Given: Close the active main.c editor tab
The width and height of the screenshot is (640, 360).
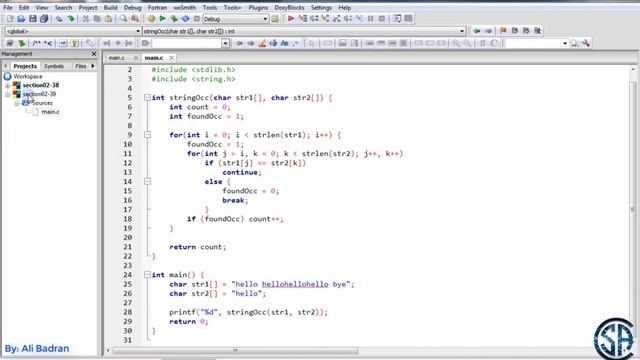Looking at the screenshot, I should (x=171, y=58).
